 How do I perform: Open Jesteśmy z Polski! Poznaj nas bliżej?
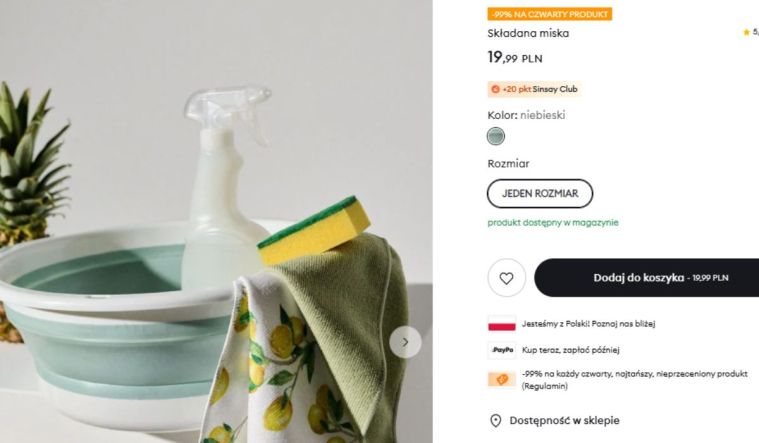point(588,324)
